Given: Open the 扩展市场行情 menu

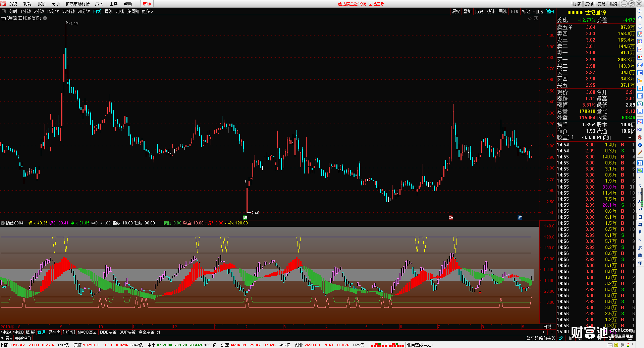Looking at the screenshot, I should tap(78, 4).
